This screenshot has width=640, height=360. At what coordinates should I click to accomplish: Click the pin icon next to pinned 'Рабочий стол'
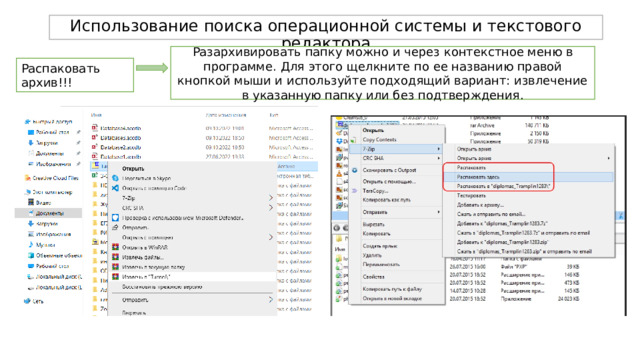pos(78,132)
